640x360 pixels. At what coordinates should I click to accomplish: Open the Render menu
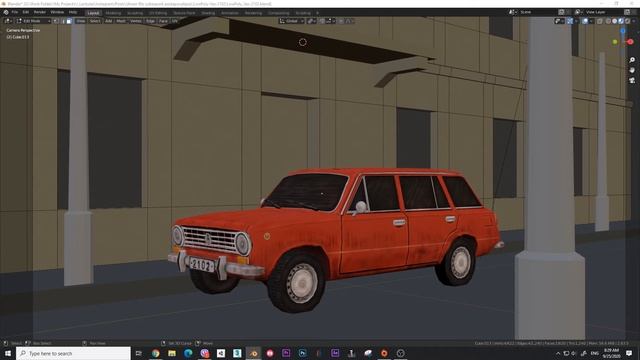(x=40, y=12)
